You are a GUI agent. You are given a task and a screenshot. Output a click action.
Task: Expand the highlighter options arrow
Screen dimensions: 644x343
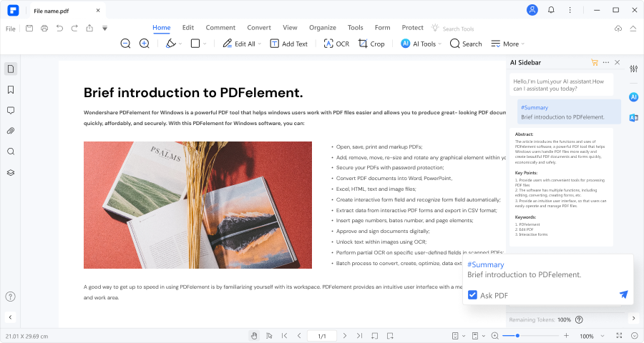click(180, 44)
